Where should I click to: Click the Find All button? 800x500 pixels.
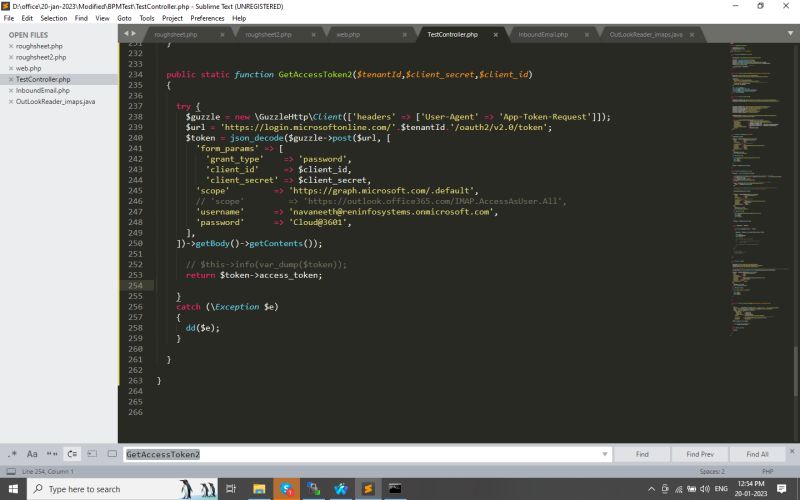[x=757, y=454]
